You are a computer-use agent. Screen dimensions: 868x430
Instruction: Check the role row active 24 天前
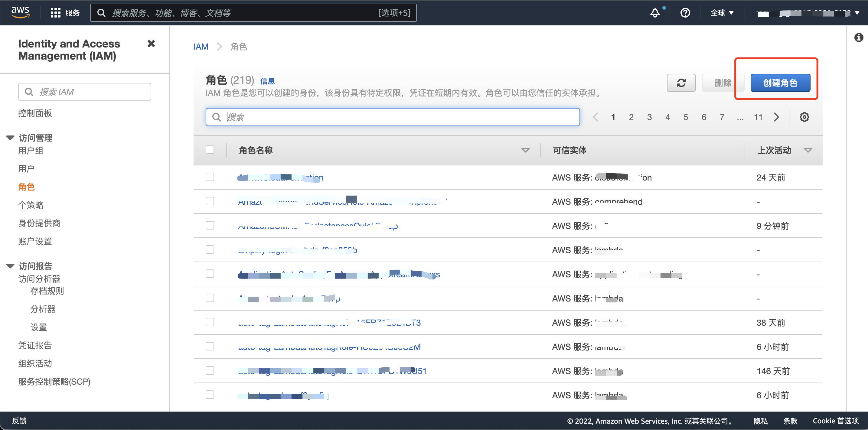210,177
